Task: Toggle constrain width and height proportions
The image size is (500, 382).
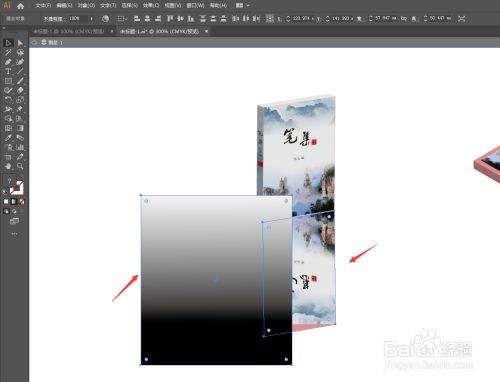Action: tap(404, 19)
